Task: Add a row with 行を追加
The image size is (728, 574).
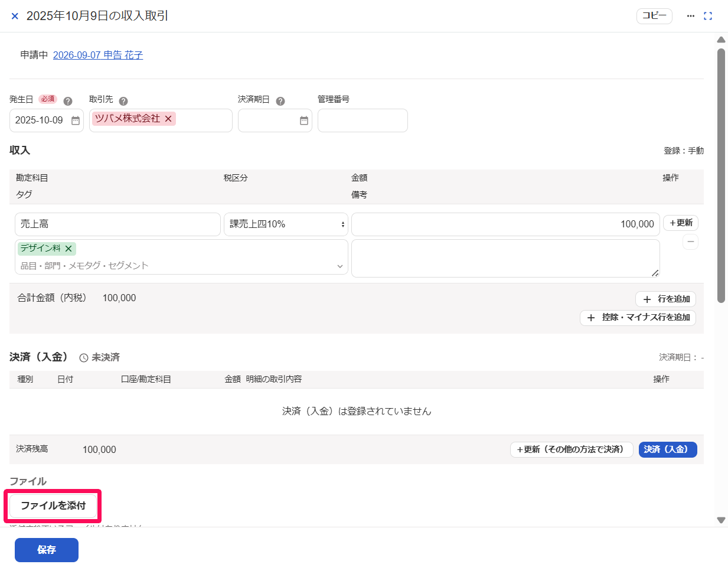Action: pyautogui.click(x=666, y=299)
